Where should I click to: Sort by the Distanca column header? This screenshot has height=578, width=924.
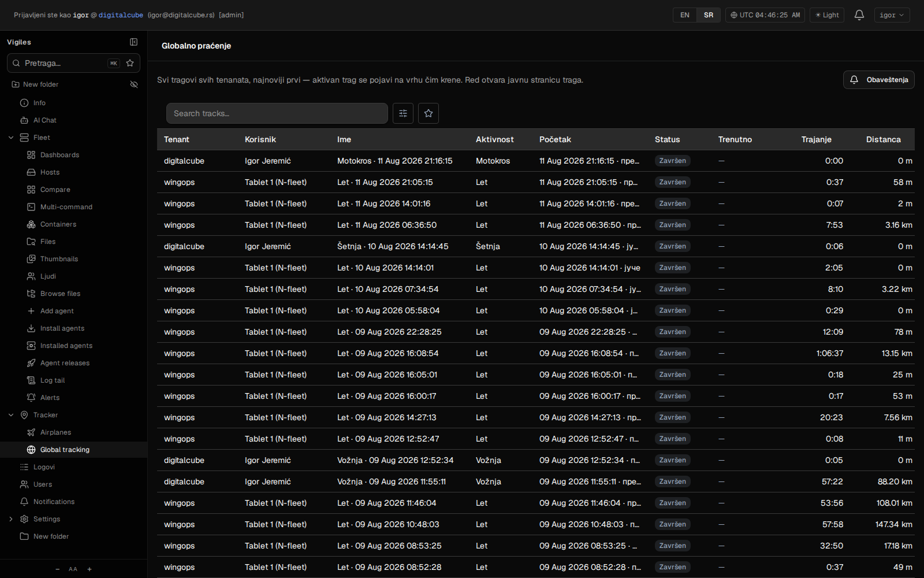[x=884, y=139]
